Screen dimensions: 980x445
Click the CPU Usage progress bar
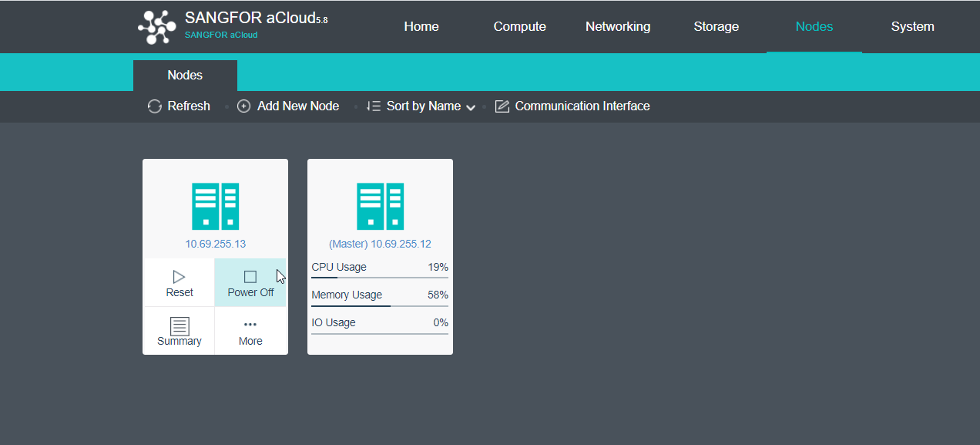coord(380,277)
